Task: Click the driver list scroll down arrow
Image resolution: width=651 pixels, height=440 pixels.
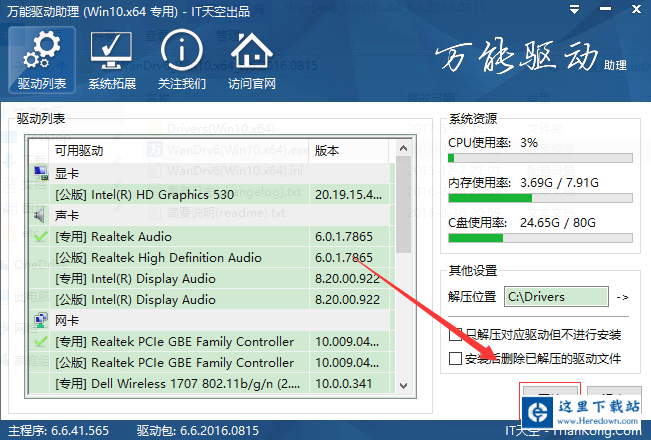Action: (x=403, y=386)
